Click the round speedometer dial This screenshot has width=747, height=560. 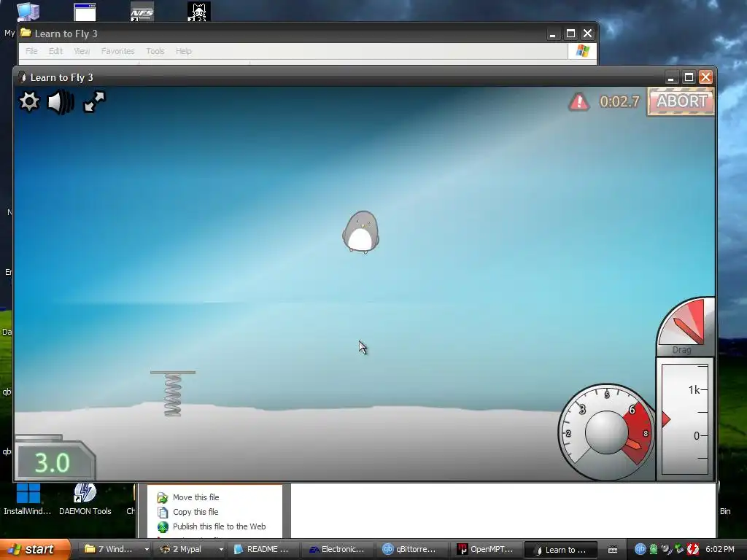606,432
